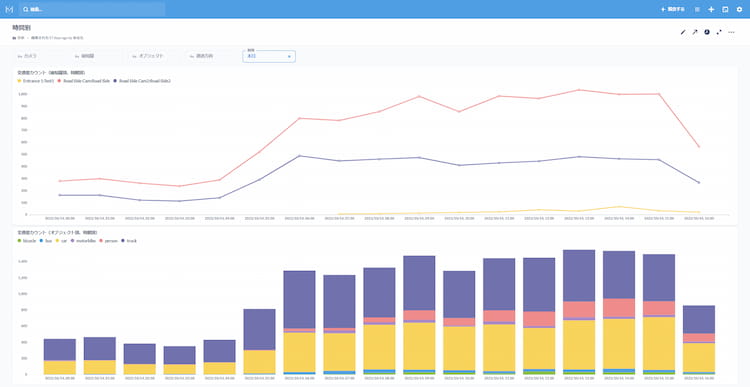Image resolution: width=750 pixels, height=387 pixels.
Task: Enter fullscreen with the expand arrows icon
Action: coord(719,32)
